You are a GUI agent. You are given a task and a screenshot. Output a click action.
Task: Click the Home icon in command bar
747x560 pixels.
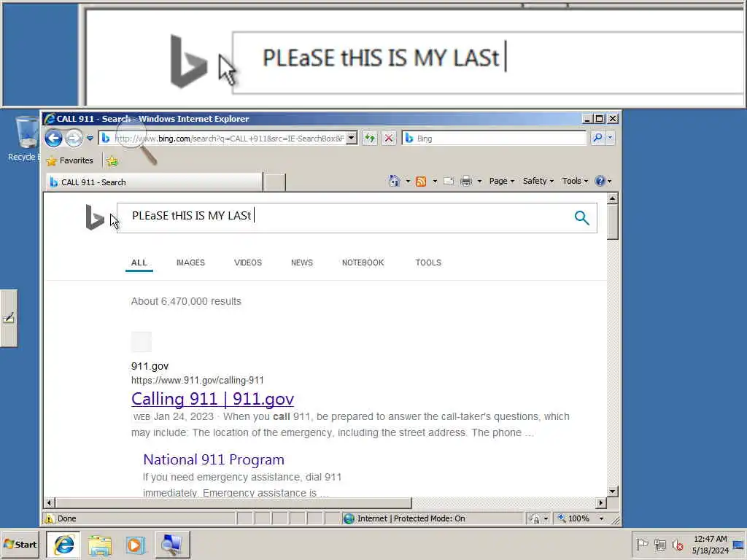coord(395,181)
